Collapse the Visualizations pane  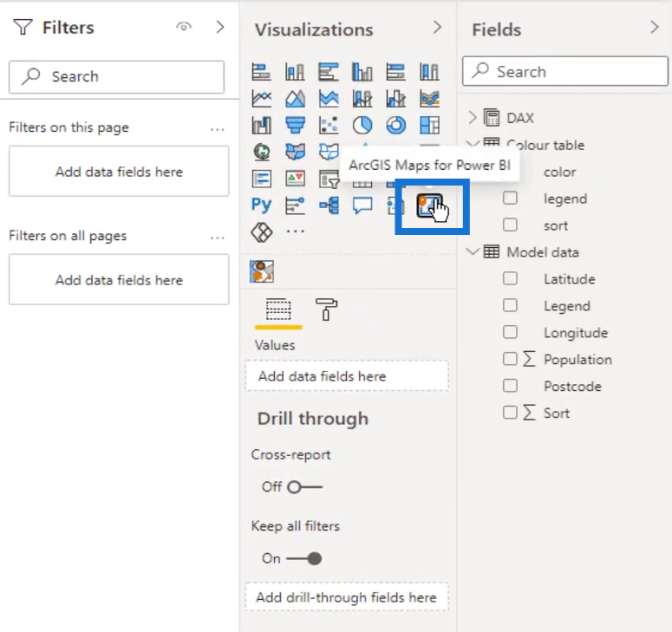tap(437, 28)
